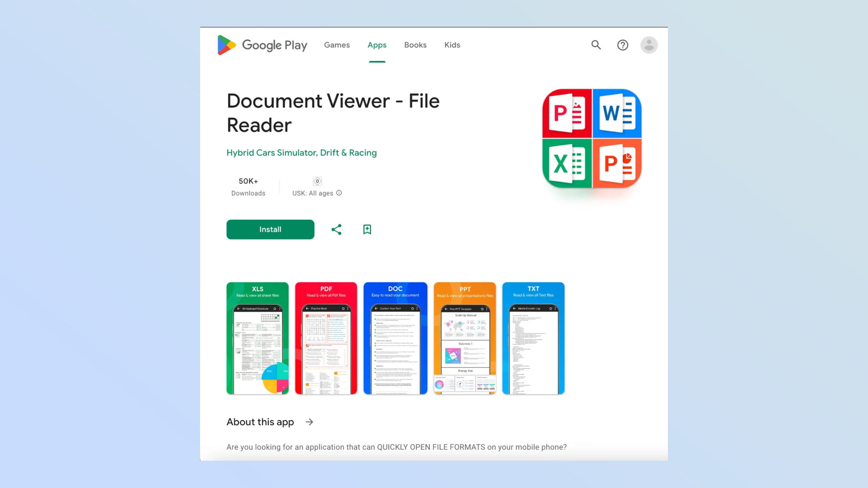This screenshot has width=868, height=488.
Task: Switch to the Games tab
Action: pyautogui.click(x=337, y=45)
